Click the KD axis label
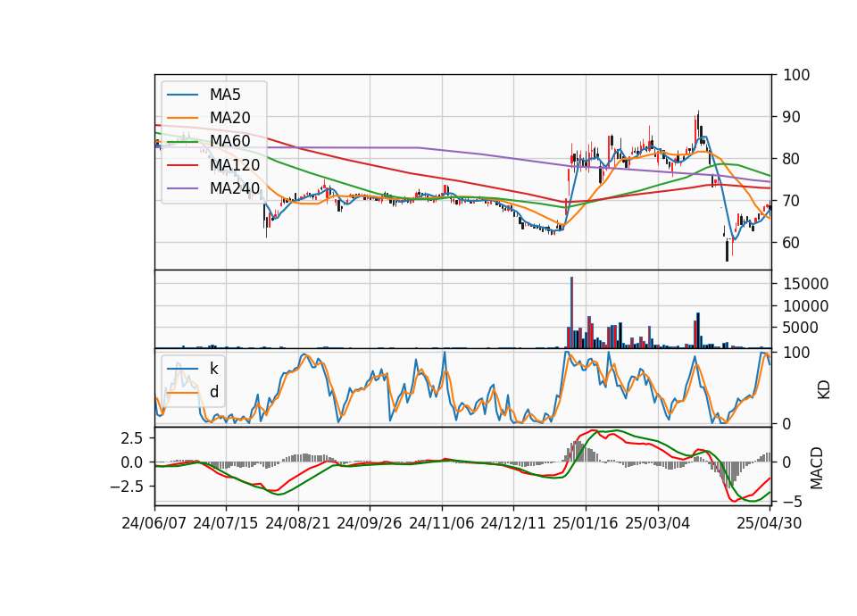 pos(824,390)
